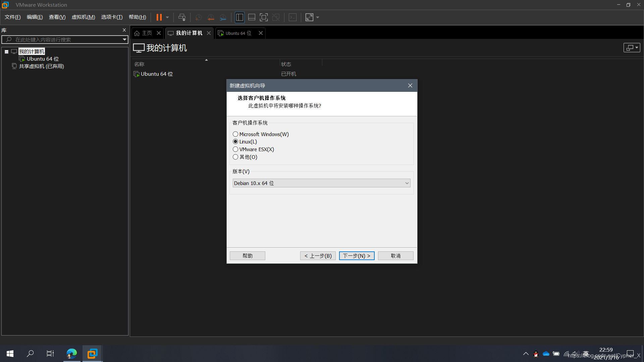Open the view mode dropdown button
The width and height of the screenshot is (644, 362).
pyautogui.click(x=632, y=48)
